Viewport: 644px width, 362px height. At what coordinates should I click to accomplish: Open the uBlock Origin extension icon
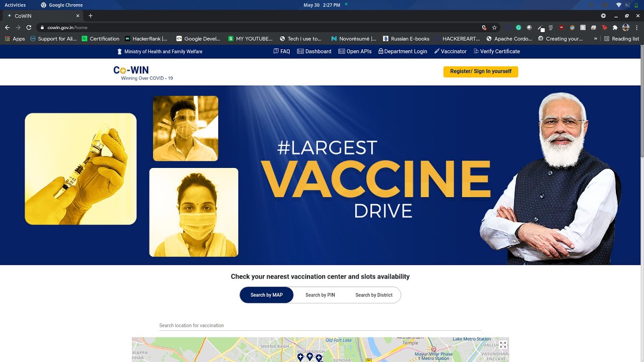(x=561, y=28)
